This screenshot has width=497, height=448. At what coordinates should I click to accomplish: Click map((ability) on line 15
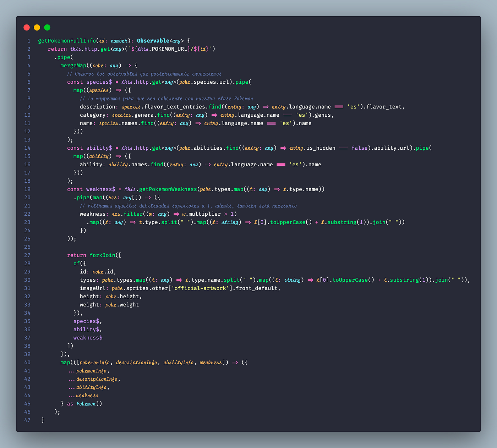pos(93,156)
